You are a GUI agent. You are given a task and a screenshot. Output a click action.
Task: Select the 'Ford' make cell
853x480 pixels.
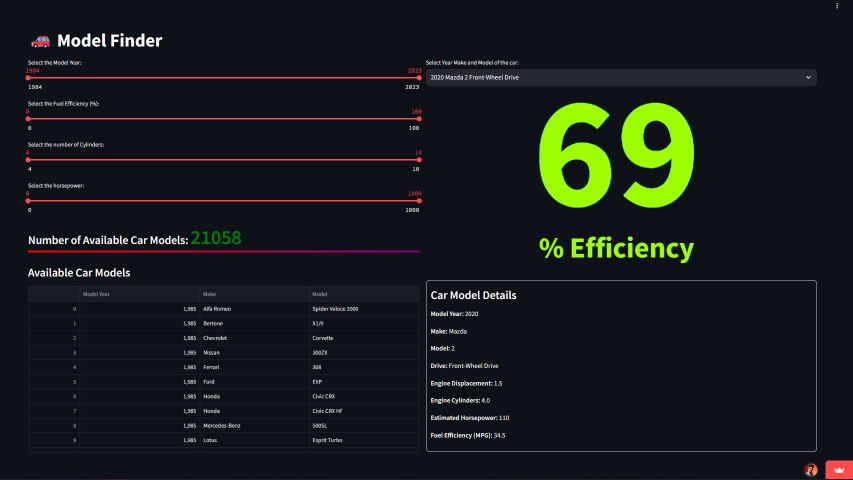click(x=254, y=382)
